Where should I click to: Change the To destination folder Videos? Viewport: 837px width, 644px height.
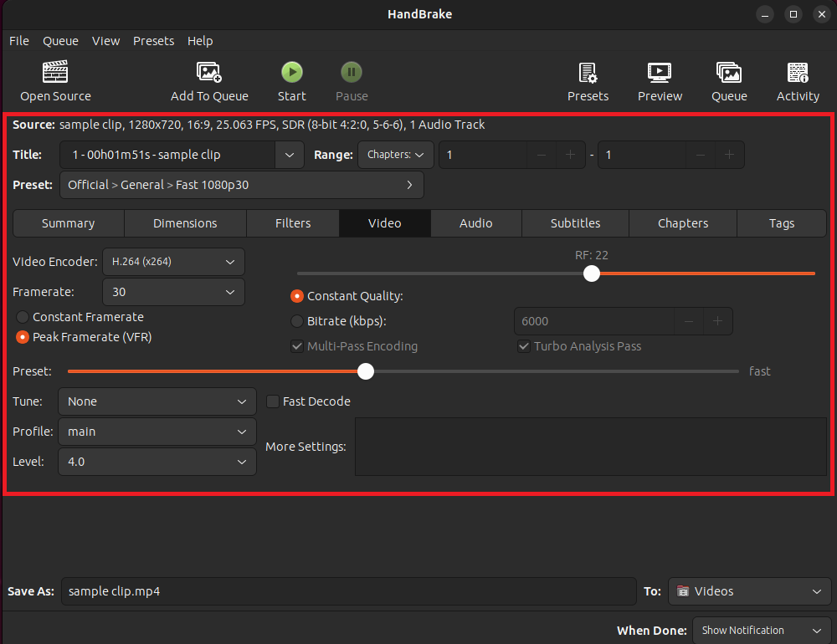coord(748,591)
